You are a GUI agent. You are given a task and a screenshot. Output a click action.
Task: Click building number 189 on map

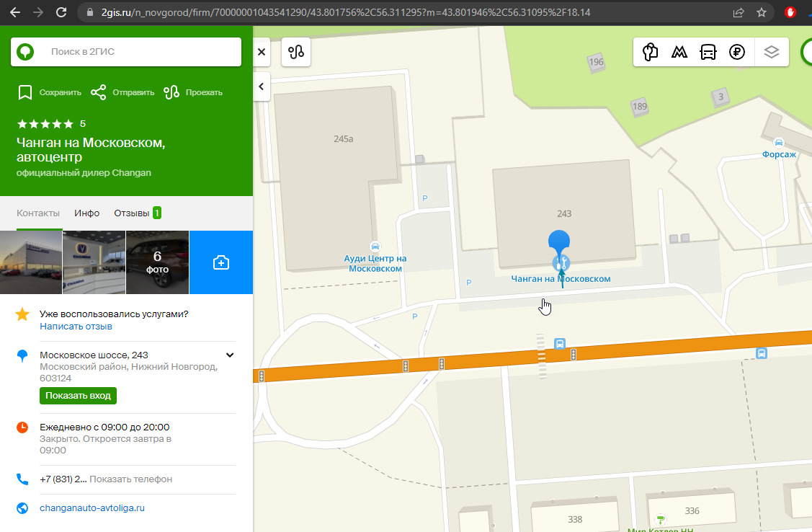pos(640,107)
